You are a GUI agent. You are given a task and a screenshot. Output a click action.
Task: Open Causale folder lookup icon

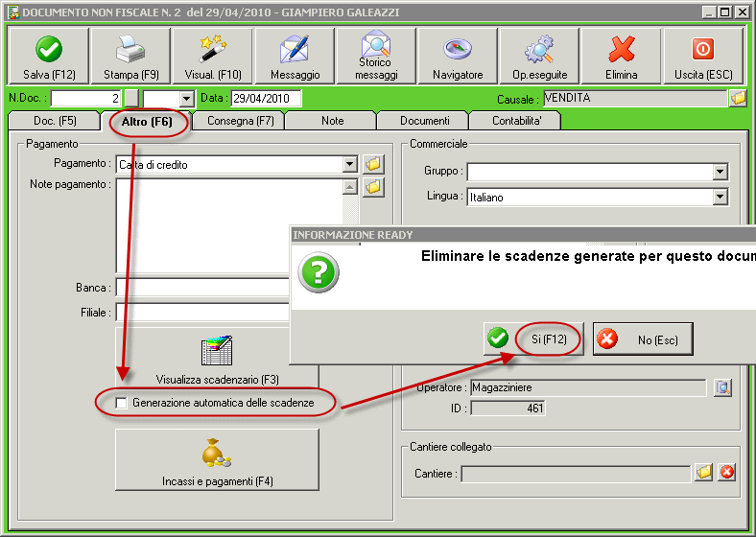pyautogui.click(x=738, y=99)
